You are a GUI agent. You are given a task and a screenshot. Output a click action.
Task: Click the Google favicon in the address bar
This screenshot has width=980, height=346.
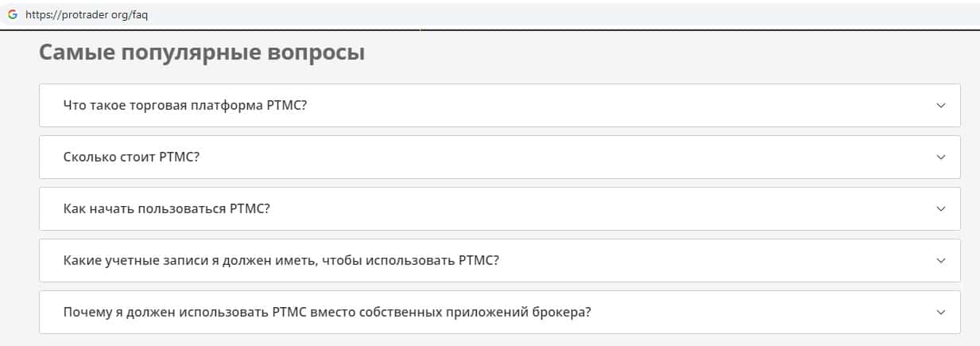pyautogui.click(x=12, y=14)
